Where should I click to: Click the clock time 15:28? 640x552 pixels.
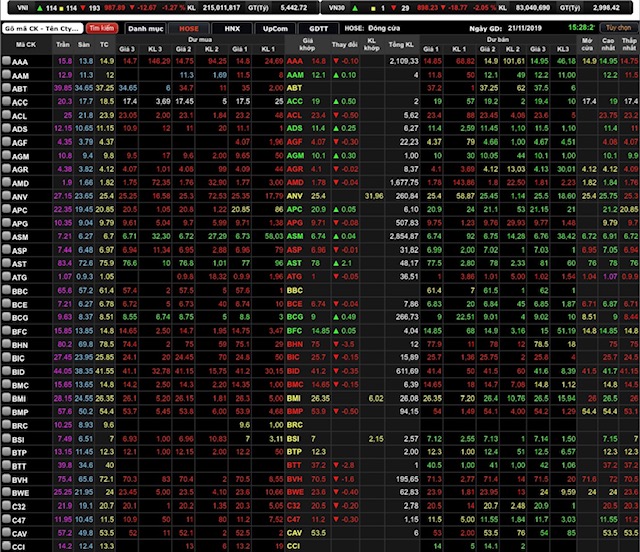coord(581,28)
